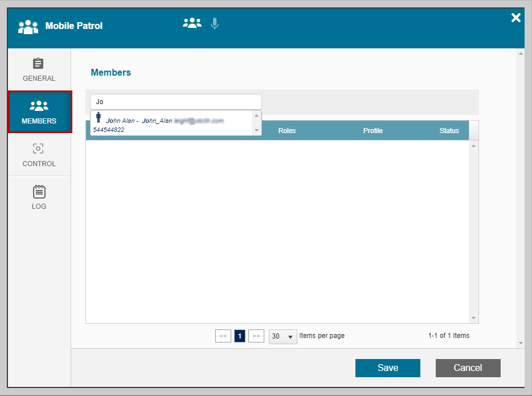Open the Control tab
This screenshot has height=396, width=532.
39,155
